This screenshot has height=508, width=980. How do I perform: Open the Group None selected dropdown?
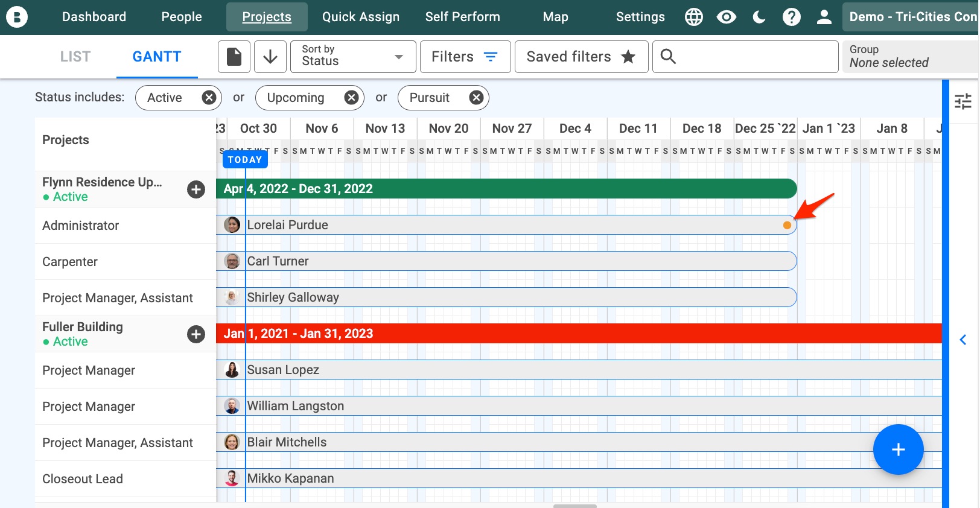[911, 57]
